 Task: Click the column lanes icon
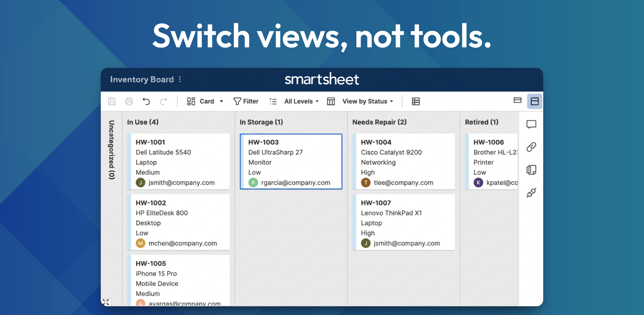(x=331, y=101)
